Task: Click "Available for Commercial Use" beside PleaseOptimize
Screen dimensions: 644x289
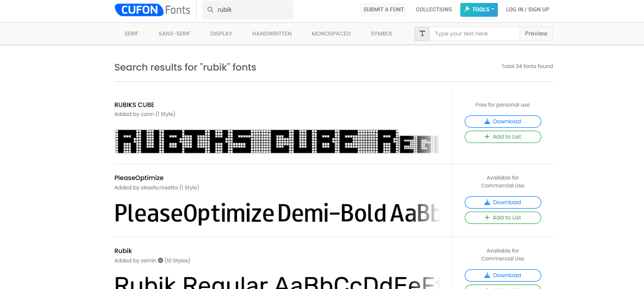Action: pos(503,181)
